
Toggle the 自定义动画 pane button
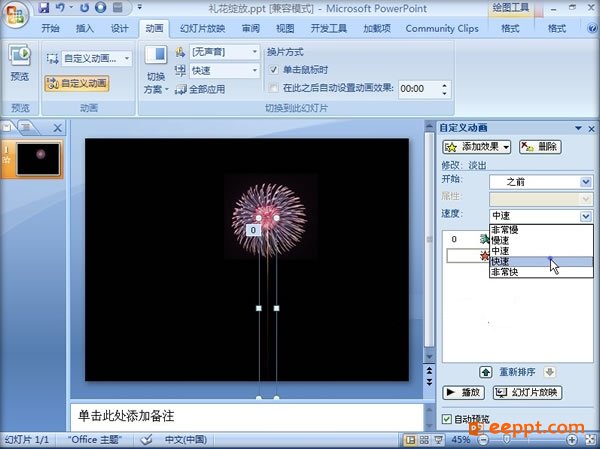77,83
